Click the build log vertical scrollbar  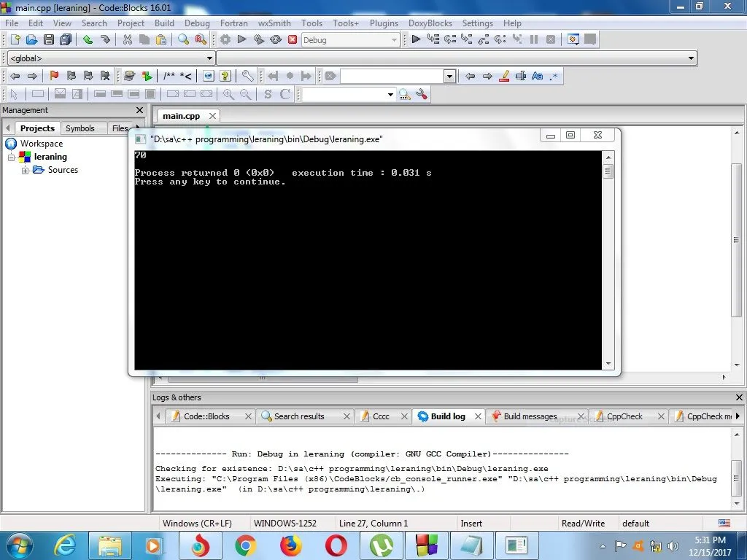point(737,469)
